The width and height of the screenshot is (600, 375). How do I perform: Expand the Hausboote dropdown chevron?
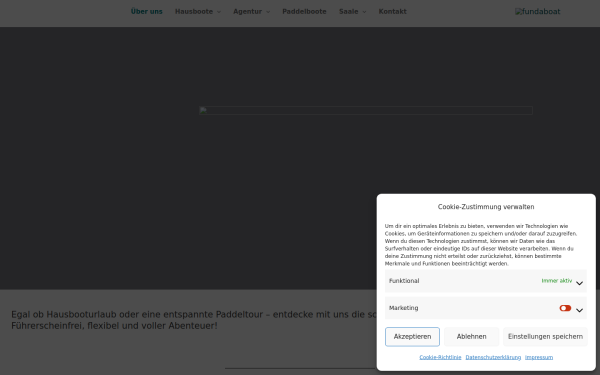click(219, 12)
